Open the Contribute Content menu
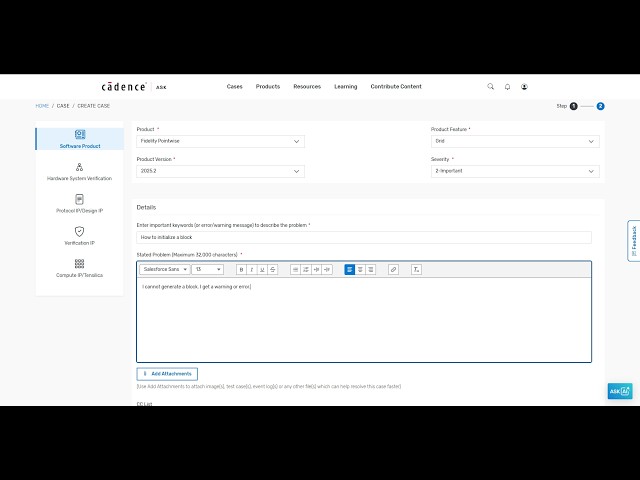640x480 pixels. (x=396, y=87)
